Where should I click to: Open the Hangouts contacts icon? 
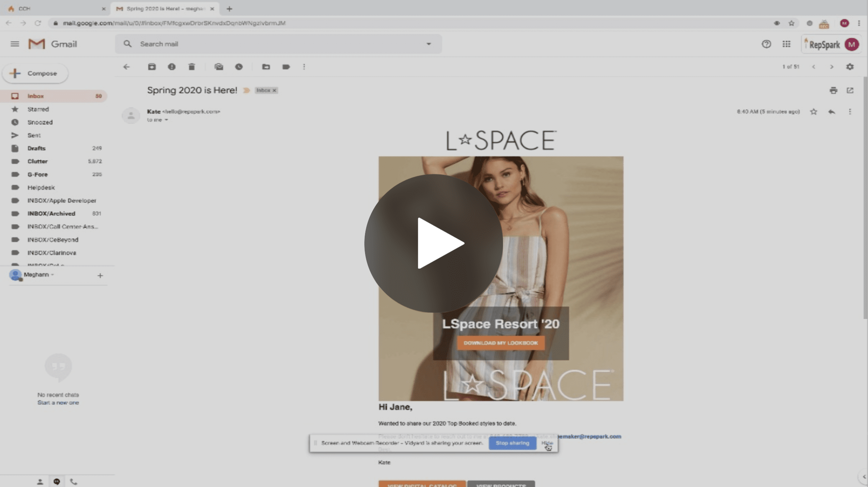point(40,482)
